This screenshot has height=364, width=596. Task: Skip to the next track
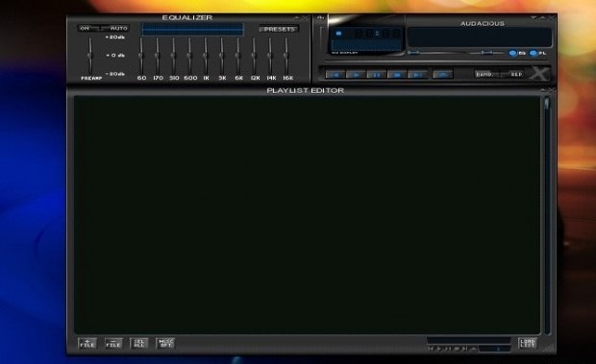417,74
